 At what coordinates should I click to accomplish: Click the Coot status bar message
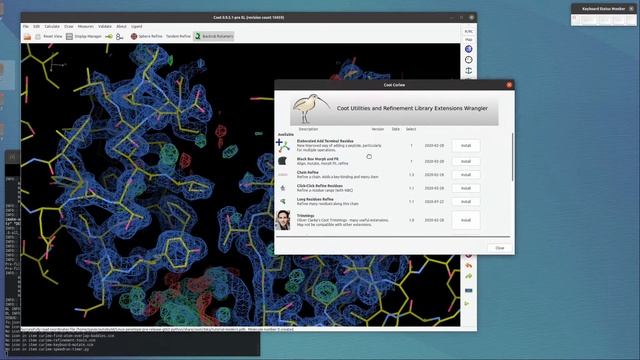pos(157,329)
